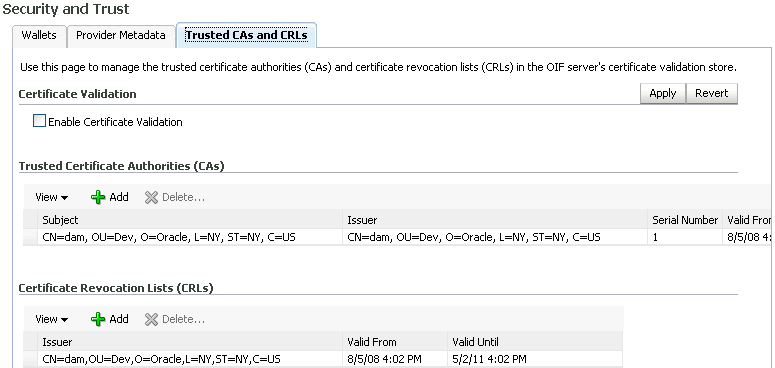775x368 pixels.
Task: Click the green plus Add icon under Certificate Revocation Lists
Action: coord(98,320)
